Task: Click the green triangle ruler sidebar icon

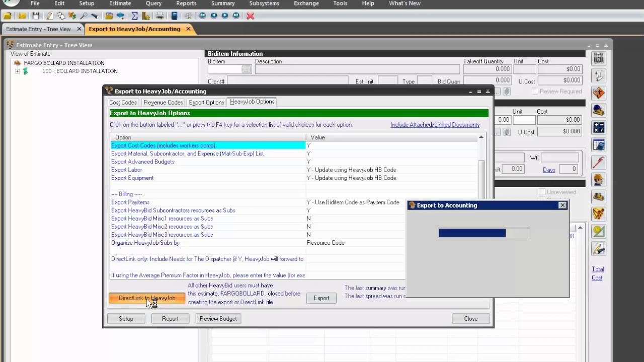Action: [x=598, y=231]
